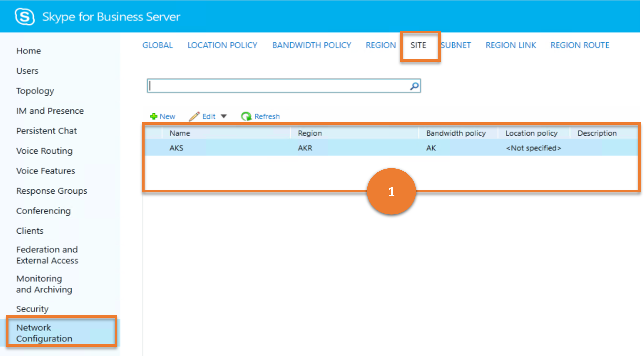This screenshot has height=356, width=644.
Task: Click the magnifier search icon
Action: point(414,86)
